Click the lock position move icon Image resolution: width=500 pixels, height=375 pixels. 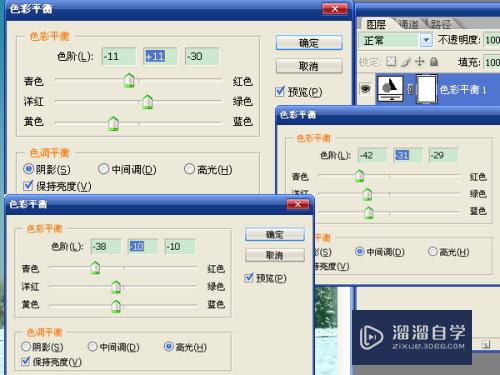point(420,61)
